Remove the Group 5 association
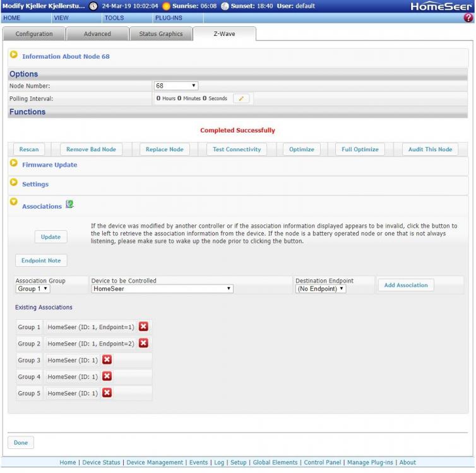This screenshot has height=473, width=476. click(107, 393)
